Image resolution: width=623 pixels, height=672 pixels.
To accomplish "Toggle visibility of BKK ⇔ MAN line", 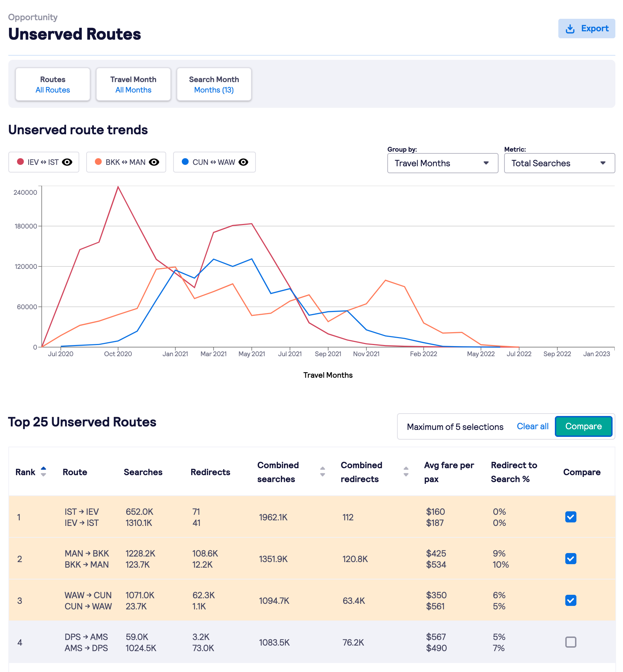I will pos(154,162).
